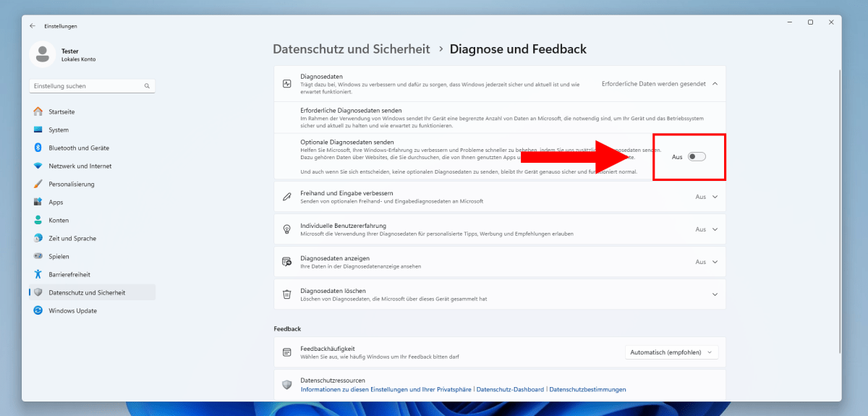The image size is (868, 416).
Task: Click the Individuelle Benutzererfahrung lightbulb icon
Action: click(x=287, y=229)
